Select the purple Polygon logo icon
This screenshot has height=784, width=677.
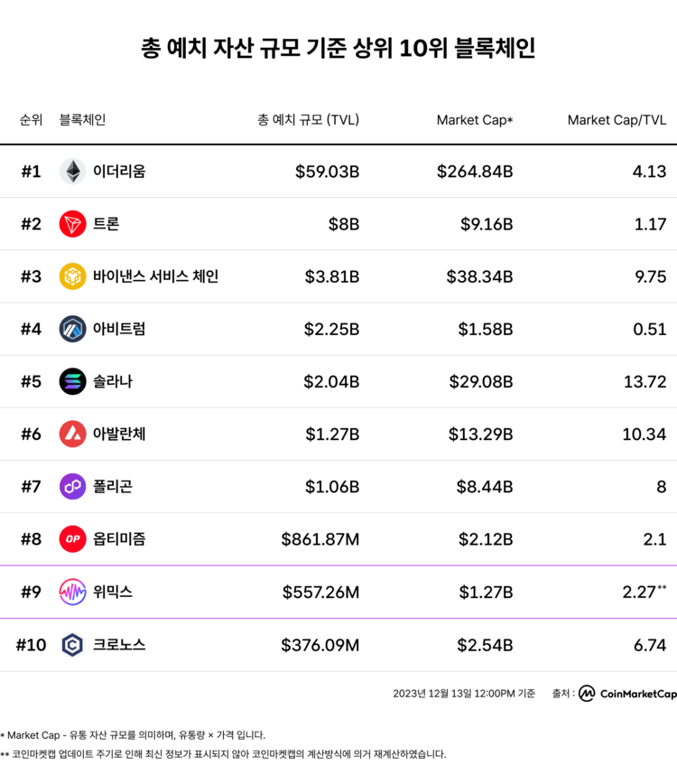(x=72, y=486)
